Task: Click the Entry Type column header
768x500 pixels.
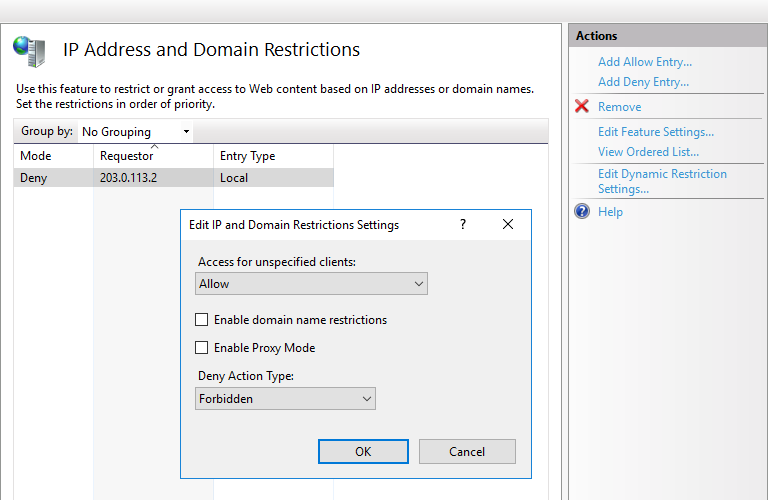Action: 247,156
